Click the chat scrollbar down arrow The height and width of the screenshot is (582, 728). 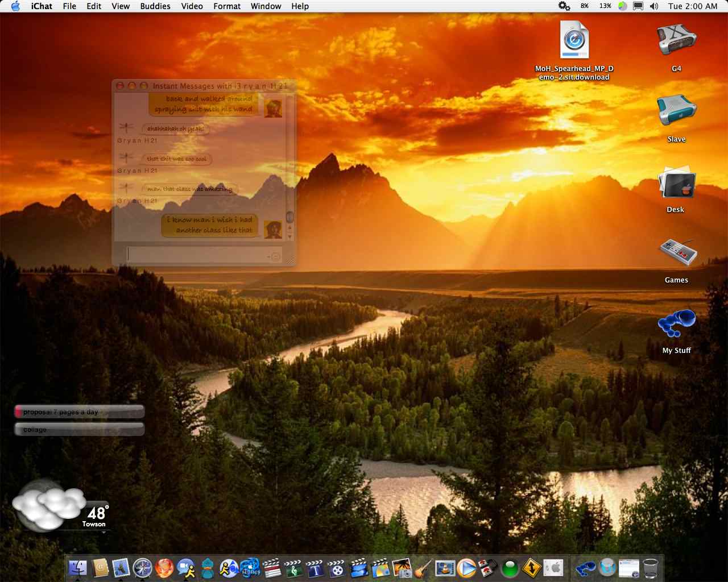tap(289, 236)
